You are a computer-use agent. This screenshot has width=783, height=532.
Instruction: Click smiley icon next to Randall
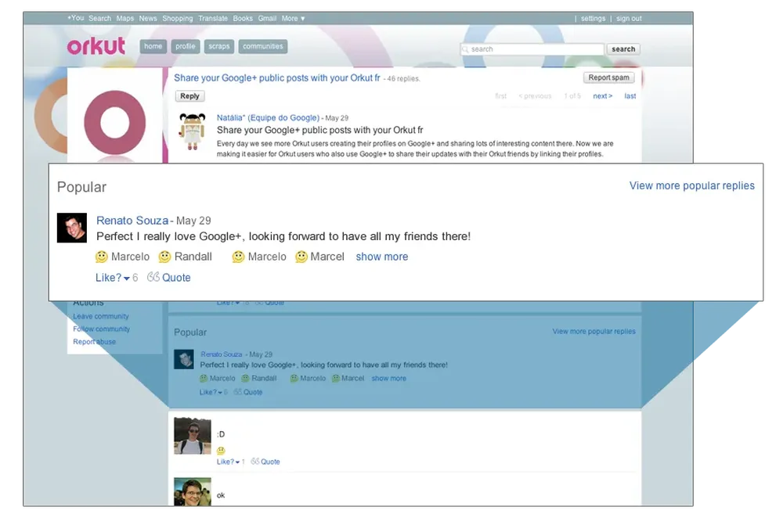(164, 257)
